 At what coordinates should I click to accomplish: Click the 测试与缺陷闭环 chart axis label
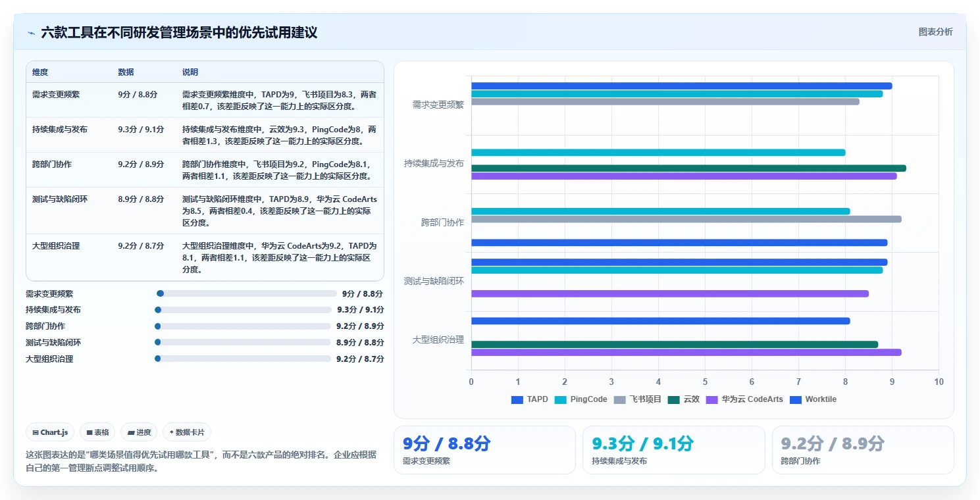pyautogui.click(x=434, y=281)
